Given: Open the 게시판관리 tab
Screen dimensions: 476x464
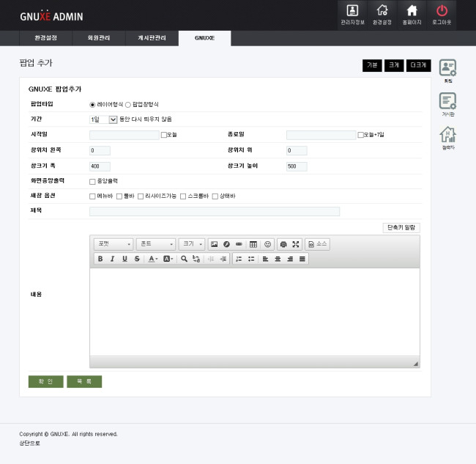Looking at the screenshot, I should point(152,37).
